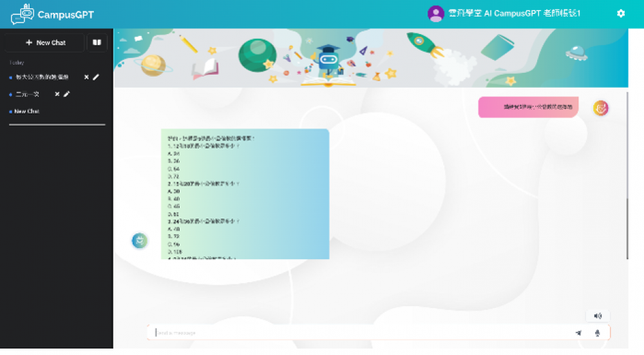Open the first conversation under Today
644x355 pixels.
[x=42, y=77]
